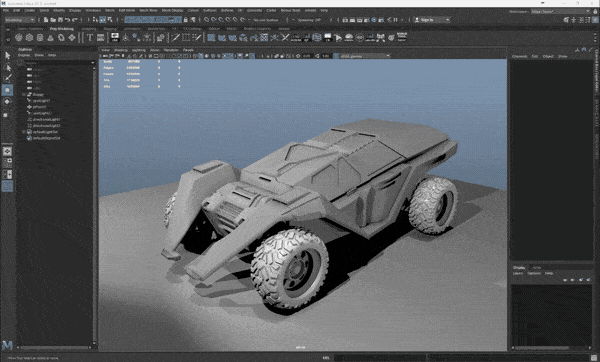Toggle select-by-component-type mode in the status line
Image resolution: width=600 pixels, height=362 pixels.
pyautogui.click(x=110, y=20)
